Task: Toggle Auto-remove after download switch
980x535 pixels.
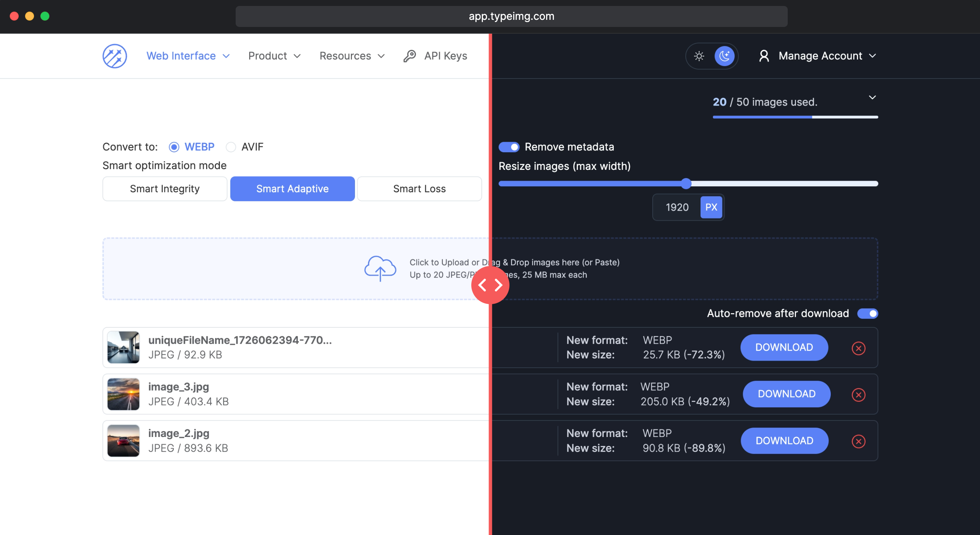Action: (x=867, y=314)
